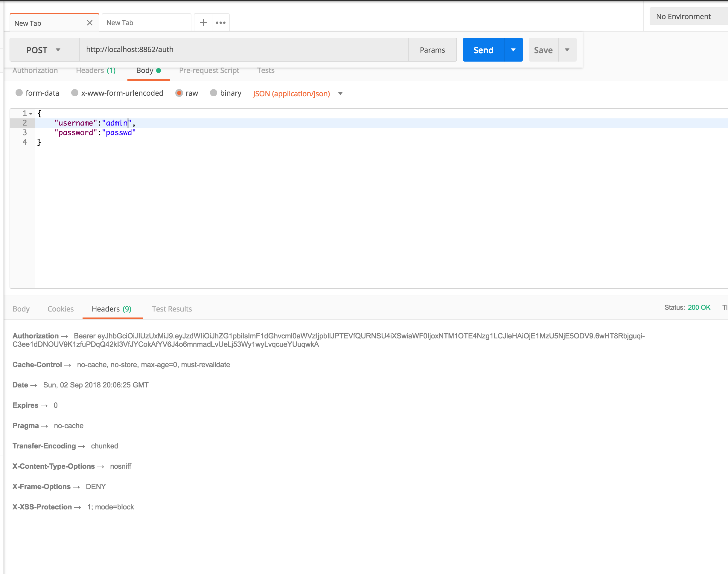The image size is (728, 574).
Task: Click the Params button
Action: [432, 50]
